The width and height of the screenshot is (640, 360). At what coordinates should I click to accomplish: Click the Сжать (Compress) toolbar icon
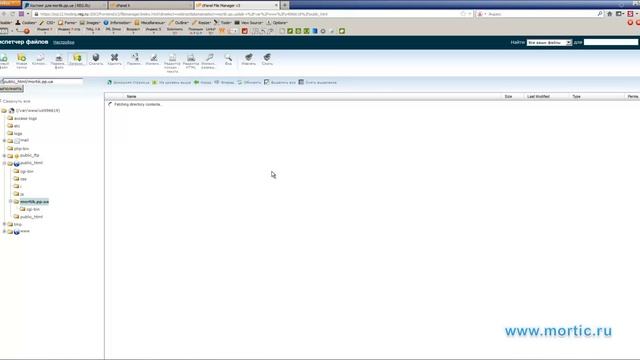click(x=267, y=59)
